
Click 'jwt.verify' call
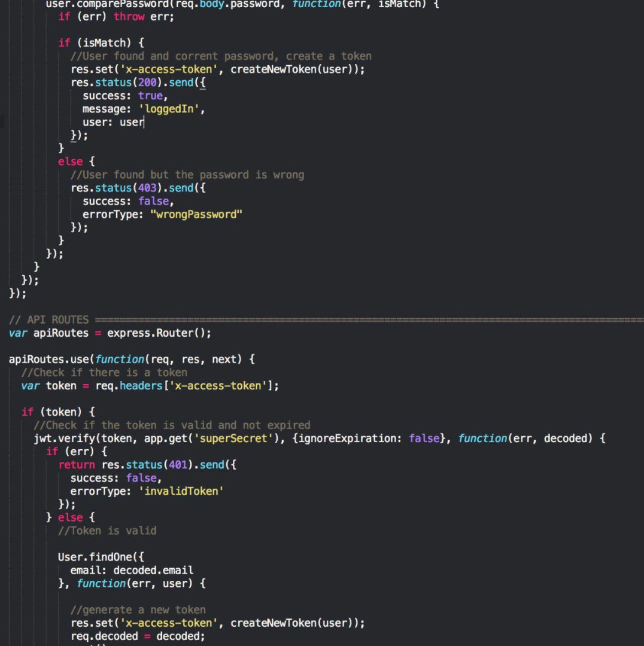pos(65,438)
